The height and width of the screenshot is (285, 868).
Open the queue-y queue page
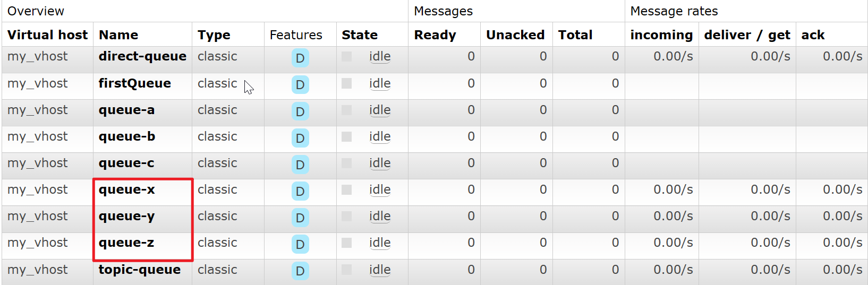tap(126, 217)
